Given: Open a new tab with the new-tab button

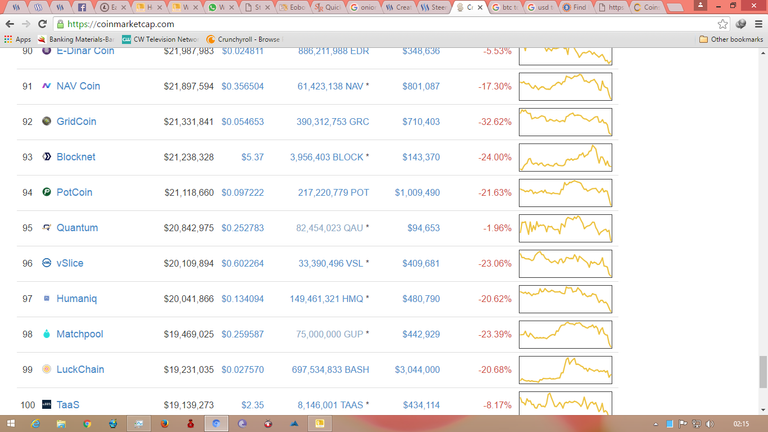Looking at the screenshot, I should pos(675,7).
